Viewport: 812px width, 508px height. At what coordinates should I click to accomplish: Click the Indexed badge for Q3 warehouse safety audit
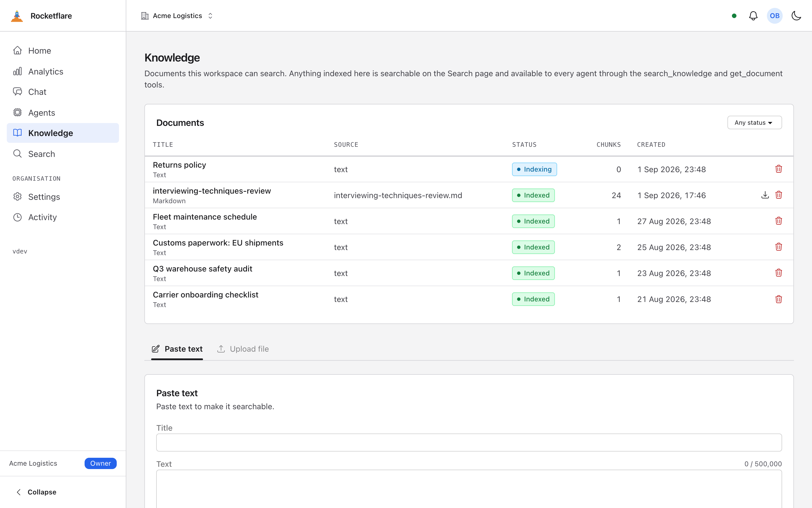(533, 273)
